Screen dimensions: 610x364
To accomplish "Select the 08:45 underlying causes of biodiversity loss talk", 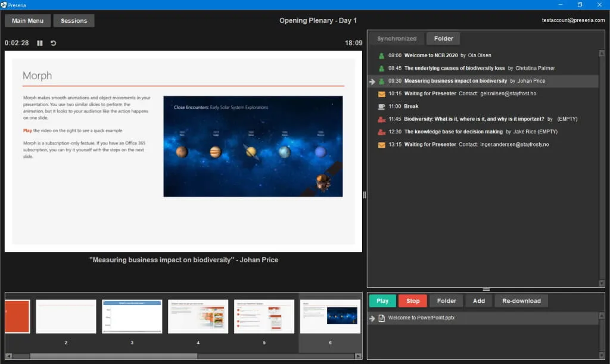I will click(x=455, y=69).
